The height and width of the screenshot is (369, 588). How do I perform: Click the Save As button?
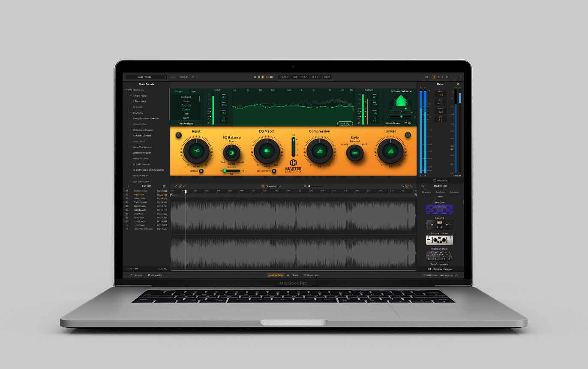click(x=184, y=77)
